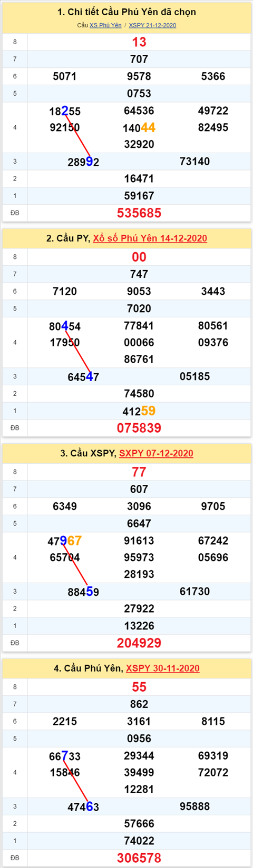
Task: Click the number 9578
Action: click(139, 76)
